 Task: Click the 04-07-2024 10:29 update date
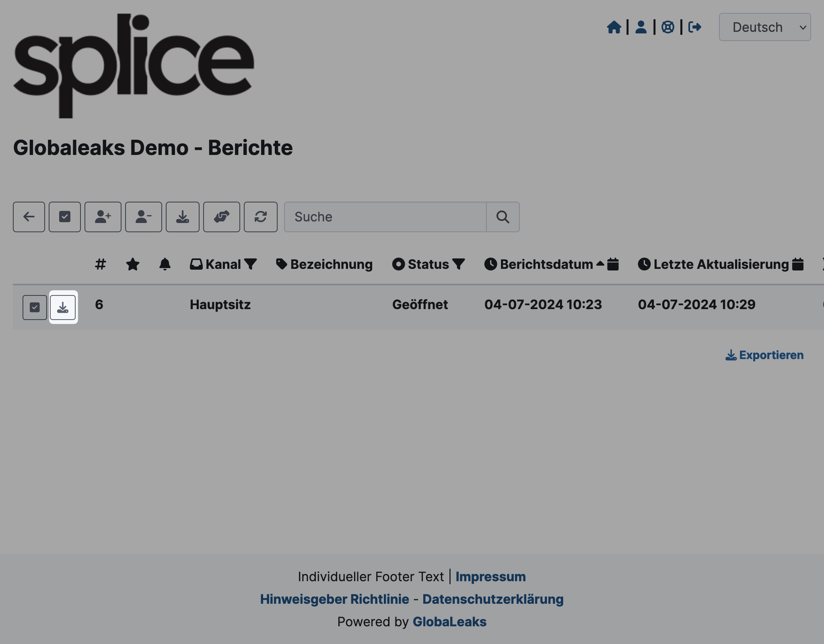click(697, 305)
